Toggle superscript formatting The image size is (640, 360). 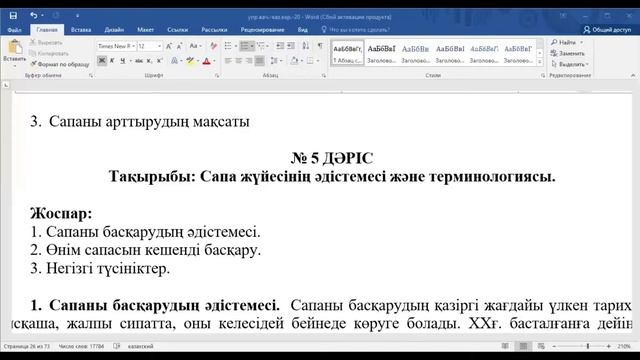[160, 61]
